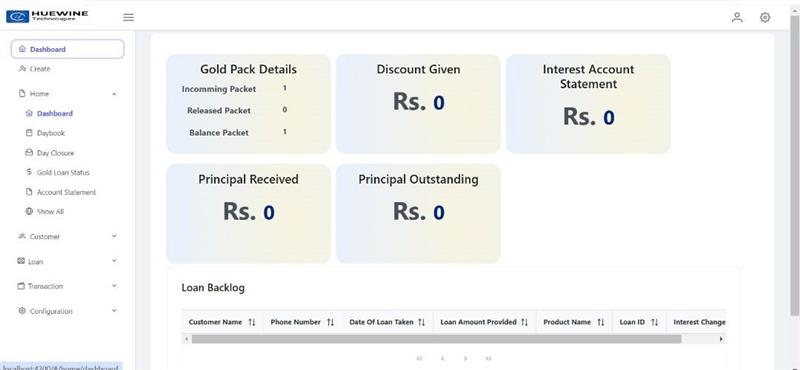The image size is (800, 370).
Task: Open the hamburger menu icon
Action: coord(129,17)
